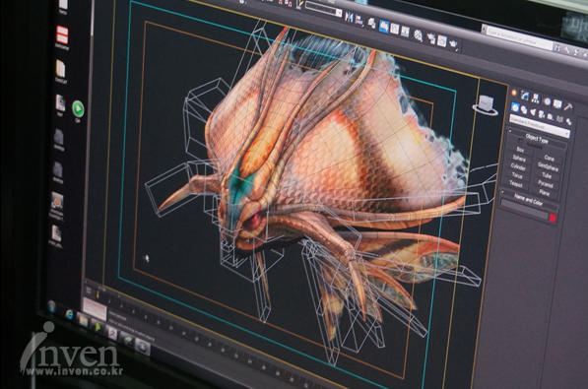This screenshot has height=389, width=588.
Task: Open the Mirror tool in main toolbar
Action: 349,18
